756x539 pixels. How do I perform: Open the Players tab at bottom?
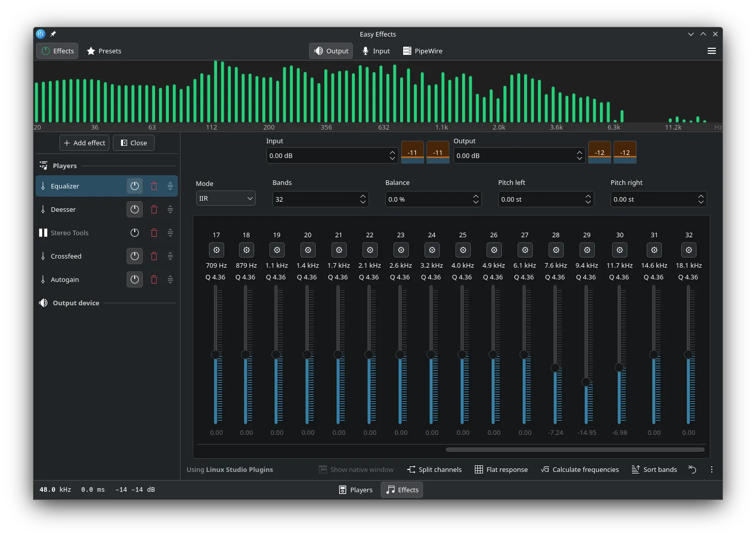(356, 490)
